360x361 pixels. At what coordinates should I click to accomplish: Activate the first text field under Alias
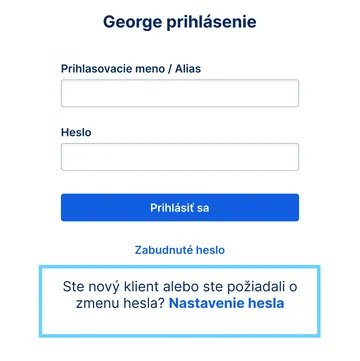click(x=180, y=93)
